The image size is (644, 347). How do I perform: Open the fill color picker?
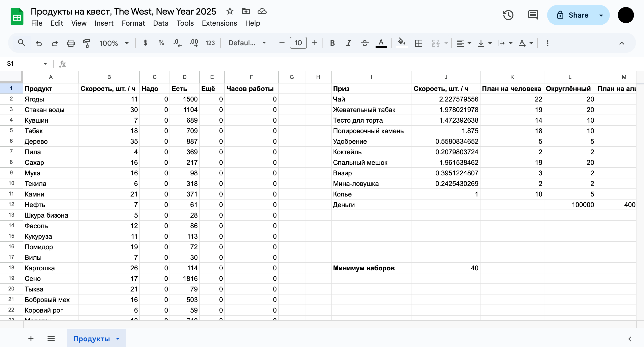402,43
